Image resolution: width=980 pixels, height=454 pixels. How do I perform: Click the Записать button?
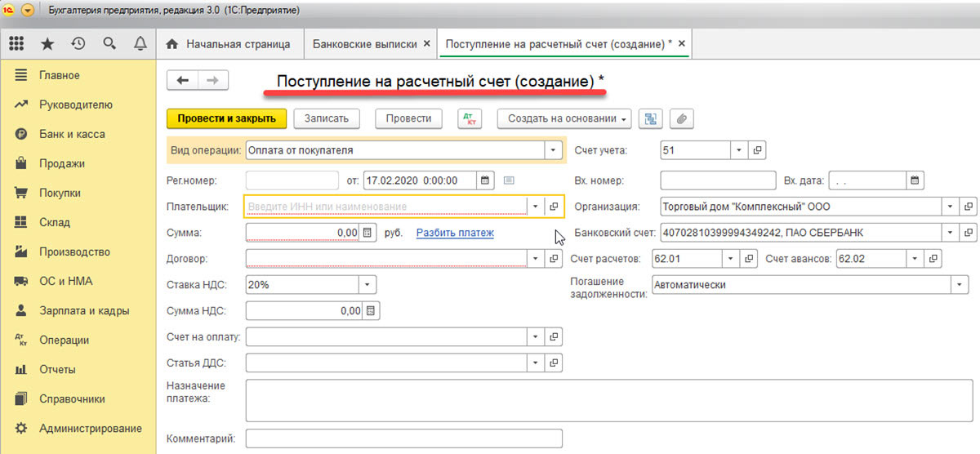[x=326, y=118]
